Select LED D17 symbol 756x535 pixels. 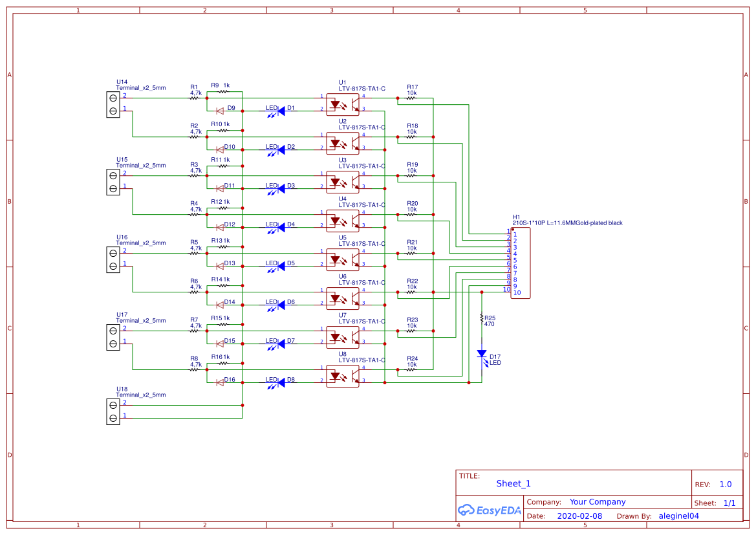point(482,354)
